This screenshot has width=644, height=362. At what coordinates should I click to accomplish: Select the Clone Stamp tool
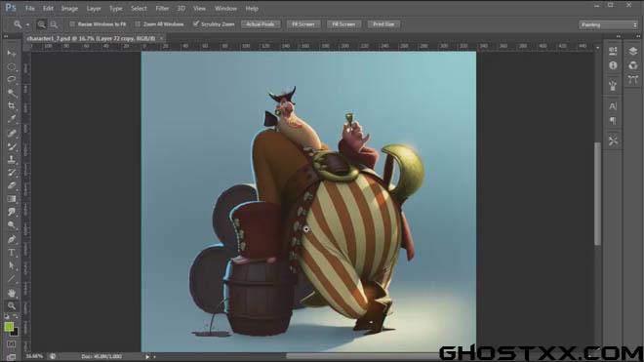[x=12, y=159]
